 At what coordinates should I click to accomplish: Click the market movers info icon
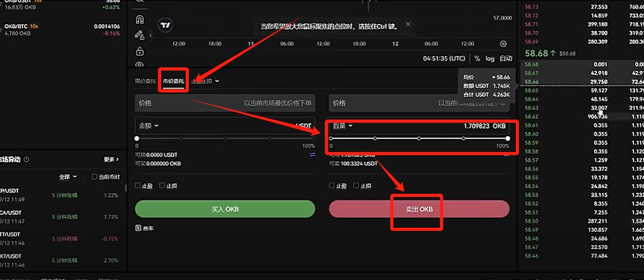(27, 159)
